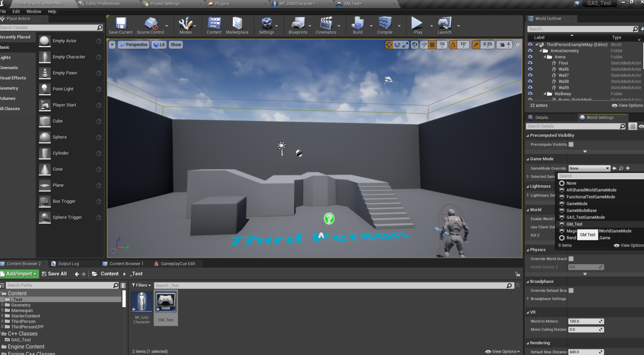
Task: Select Player Start in Place Actors
Action: [x=69, y=105]
